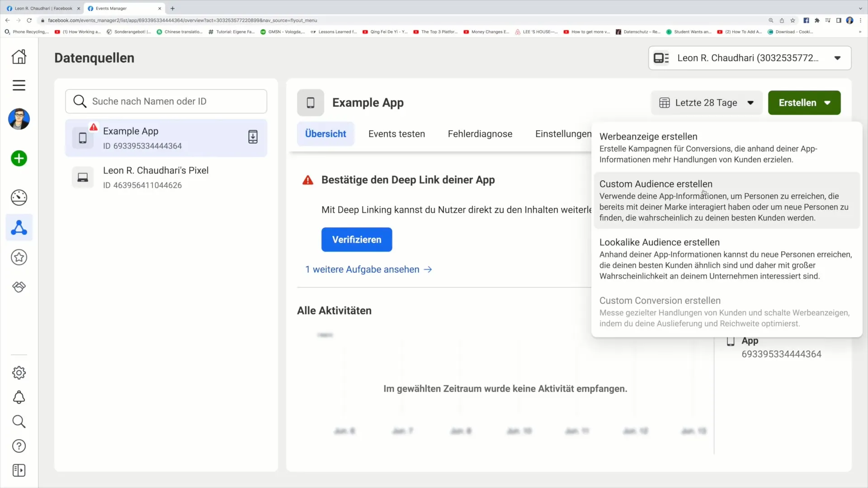Choose Custom Conversion erstellen from menu
This screenshot has width=868, height=488.
(x=726, y=312)
